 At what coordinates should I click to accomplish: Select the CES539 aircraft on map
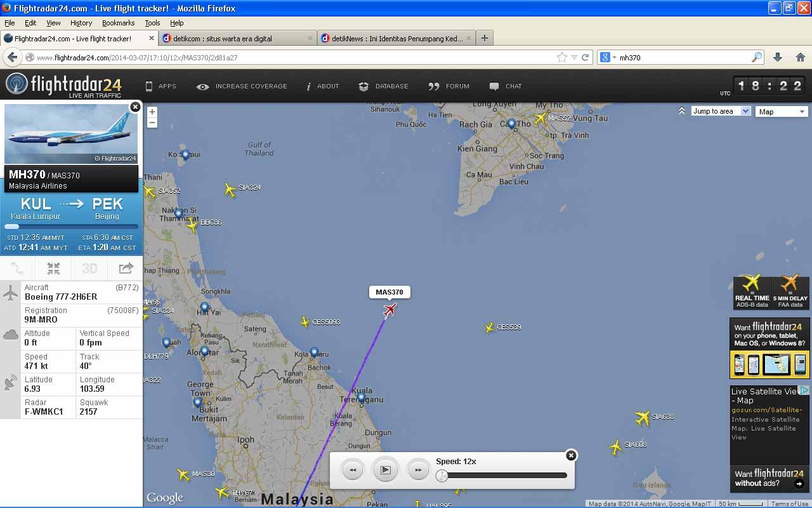tap(490, 328)
